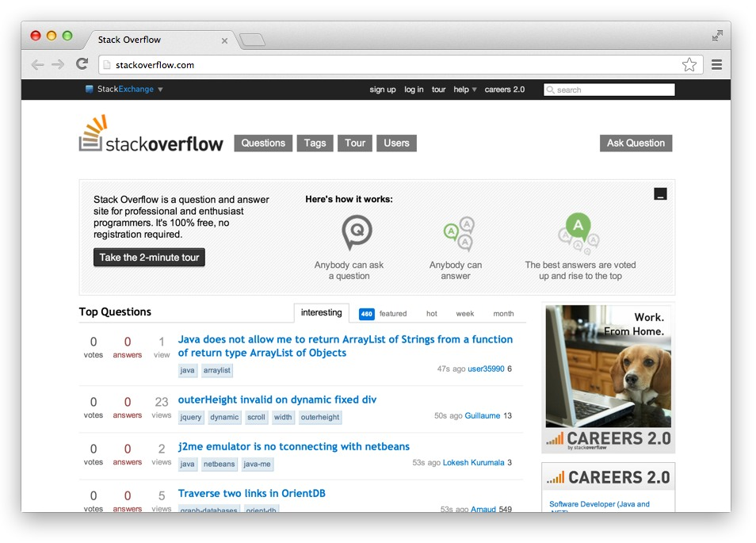
Task: Open the tour link in the top bar
Action: click(438, 90)
